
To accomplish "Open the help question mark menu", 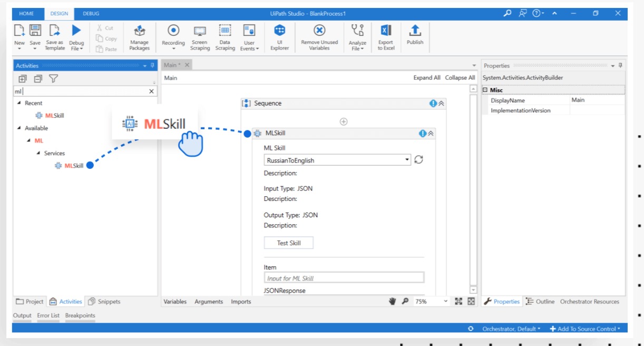I will 538,13.
